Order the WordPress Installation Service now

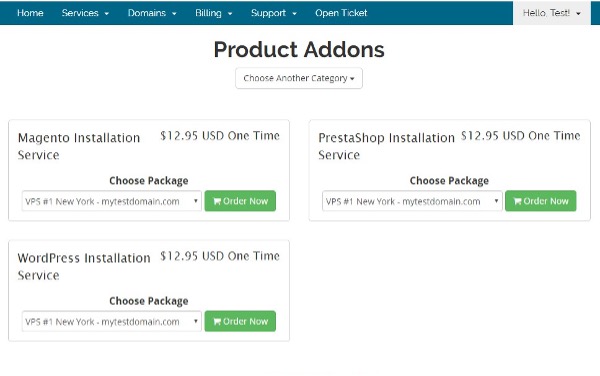240,321
